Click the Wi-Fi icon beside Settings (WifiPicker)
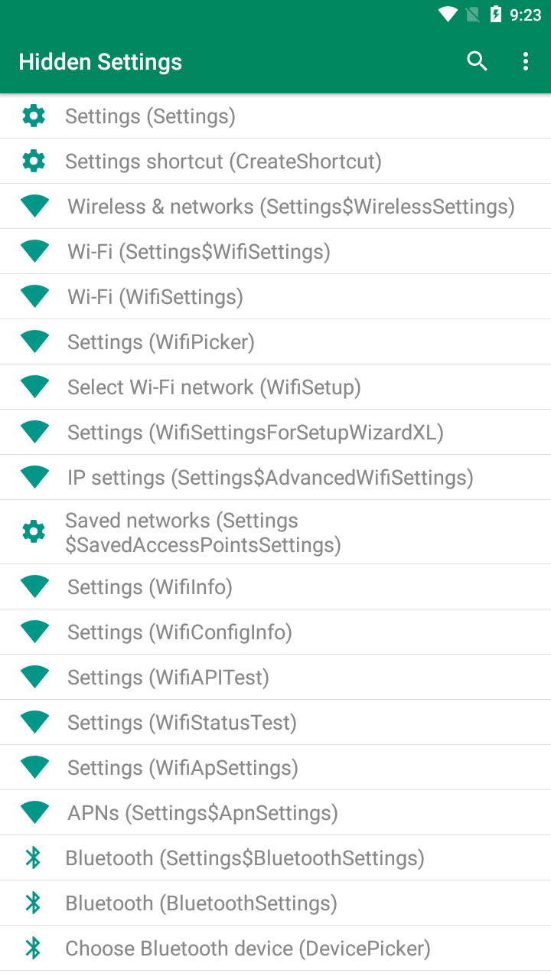This screenshot has height=980, width=551. [34, 341]
